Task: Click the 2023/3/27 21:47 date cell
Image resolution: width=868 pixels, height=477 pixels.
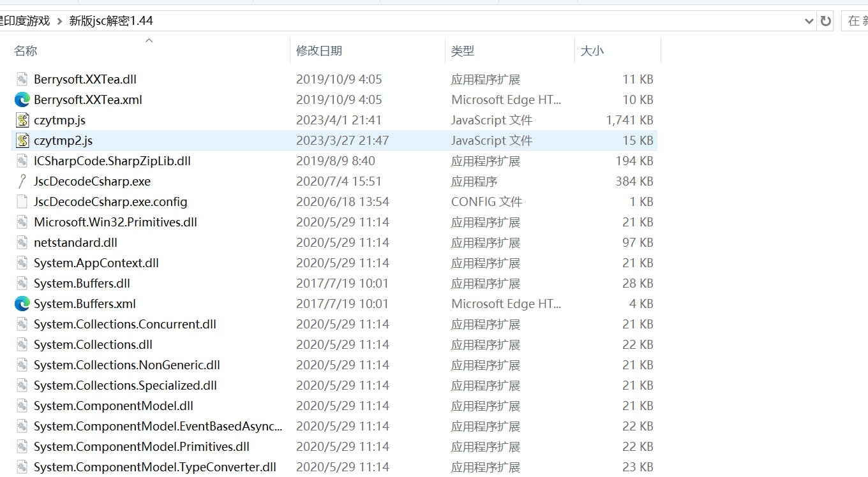Action: 343,140
